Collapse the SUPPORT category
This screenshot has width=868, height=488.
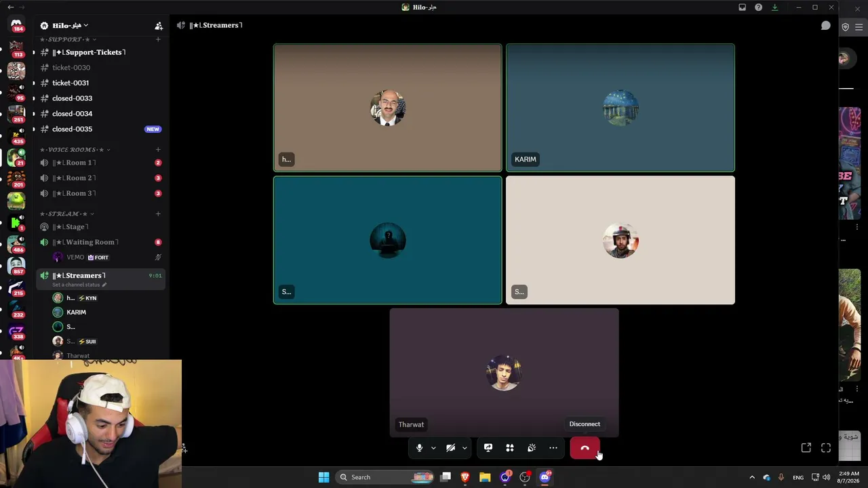(x=68, y=39)
